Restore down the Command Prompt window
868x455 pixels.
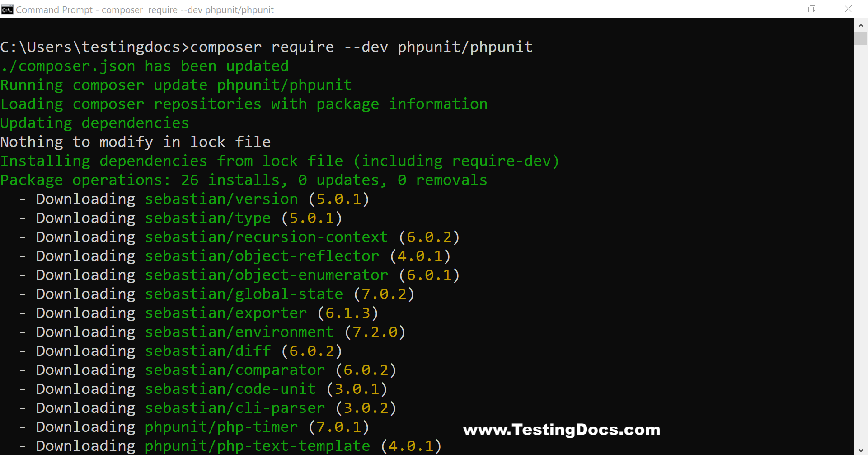click(x=812, y=9)
